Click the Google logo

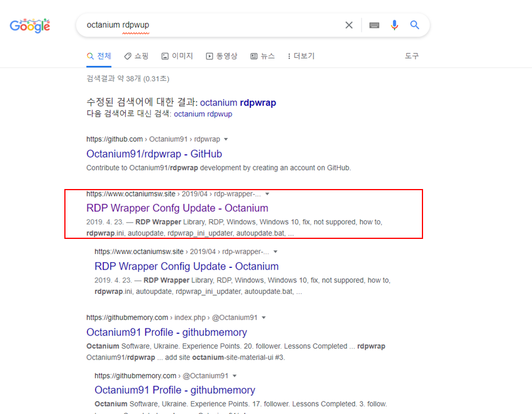30,26
